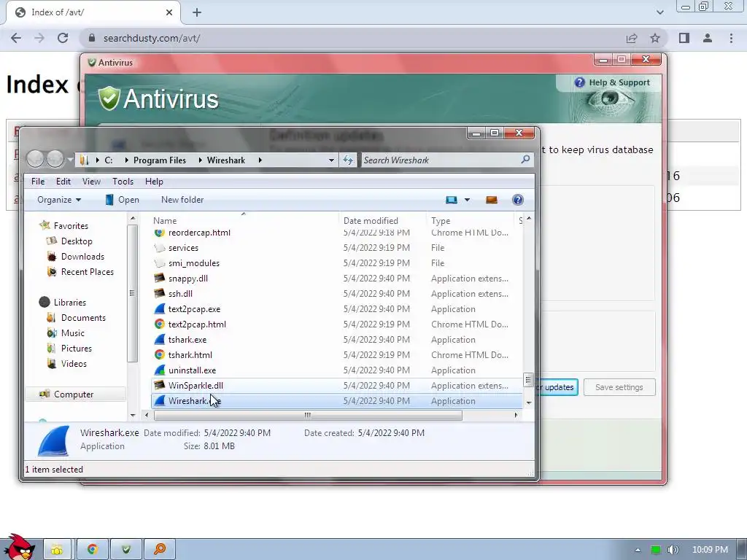Image resolution: width=747 pixels, height=560 pixels.
Task: Click the search magnifier in Search Wireshark box
Action: tap(525, 160)
